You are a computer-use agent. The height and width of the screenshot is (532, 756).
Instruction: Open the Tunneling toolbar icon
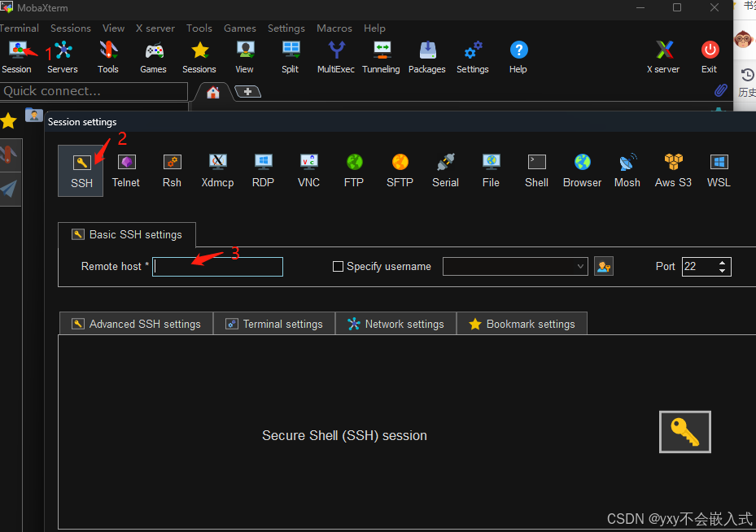382,57
